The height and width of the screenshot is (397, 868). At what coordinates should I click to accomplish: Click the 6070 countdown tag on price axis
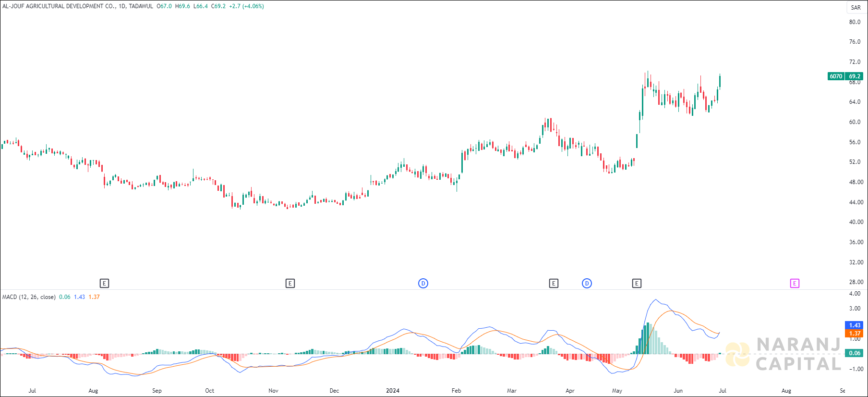[836, 76]
